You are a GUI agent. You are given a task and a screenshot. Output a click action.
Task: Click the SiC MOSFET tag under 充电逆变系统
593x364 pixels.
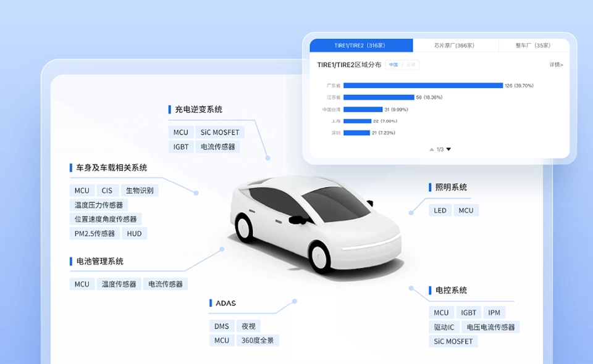(219, 132)
